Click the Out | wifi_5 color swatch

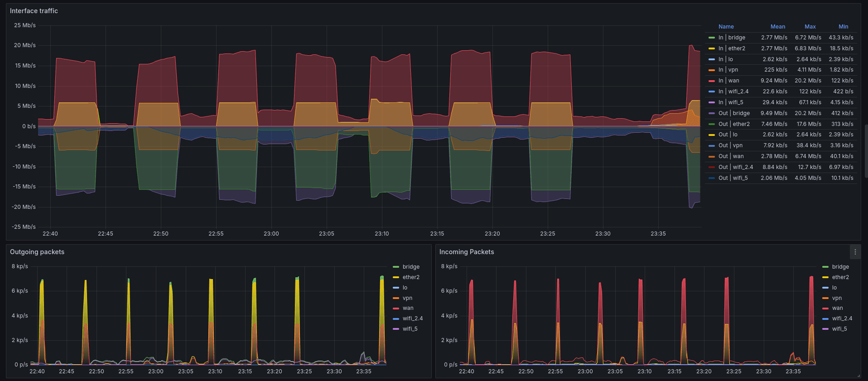coord(712,178)
